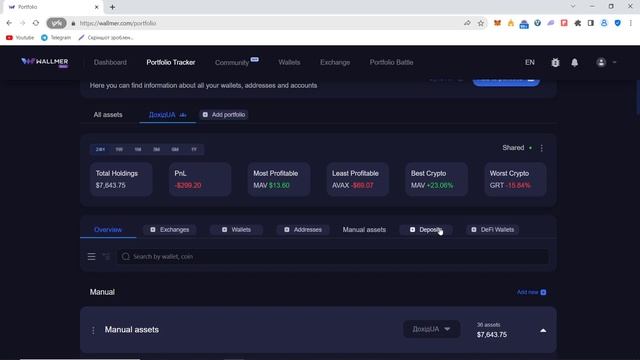The height and width of the screenshot is (360, 640).
Task: Click the crown icon next to ДохідUA tab
Action: pos(183,115)
